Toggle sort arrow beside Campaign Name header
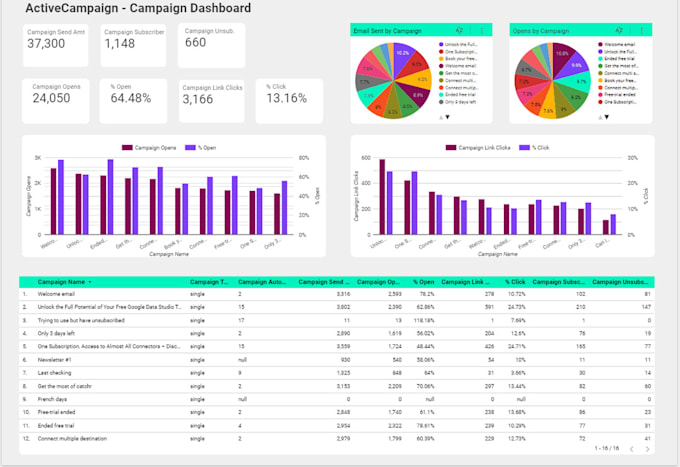 (90, 282)
